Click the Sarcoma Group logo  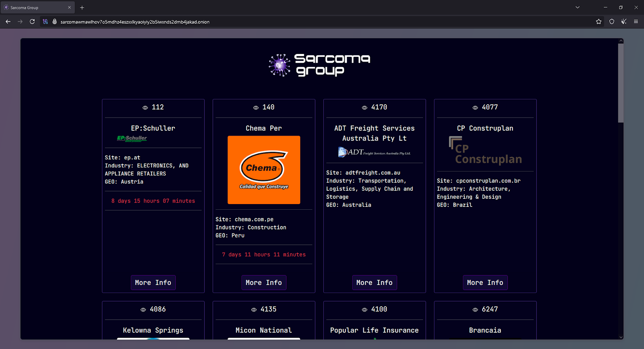[320, 65]
